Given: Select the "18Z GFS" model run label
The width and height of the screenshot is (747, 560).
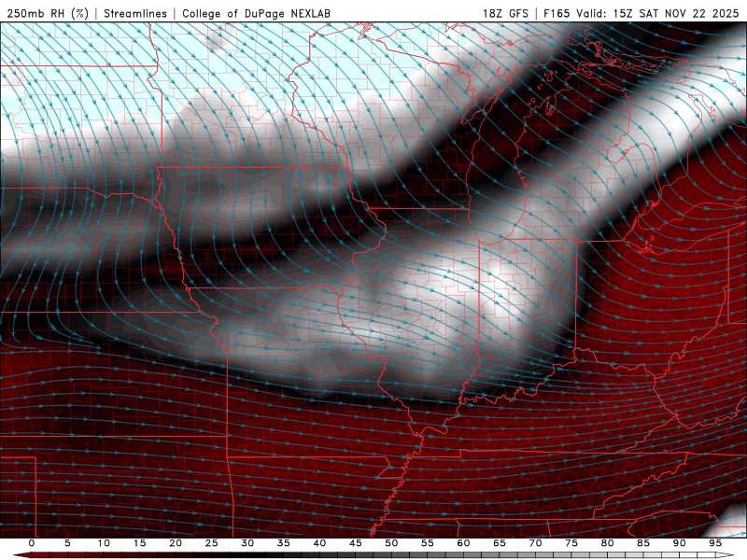Looking at the screenshot, I should tap(505, 13).
